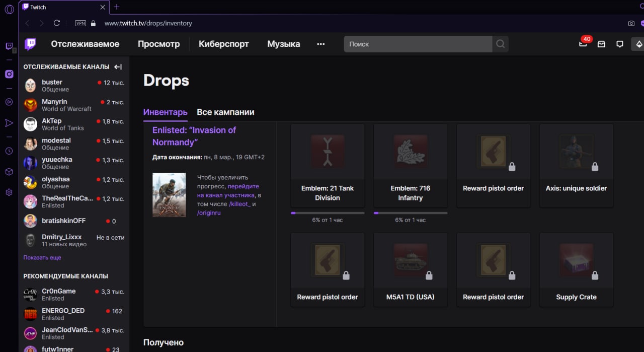Screen dimensions: 644x352
Task: Click progress bar under Emblem: 716 Infantry
Action: pos(411,213)
